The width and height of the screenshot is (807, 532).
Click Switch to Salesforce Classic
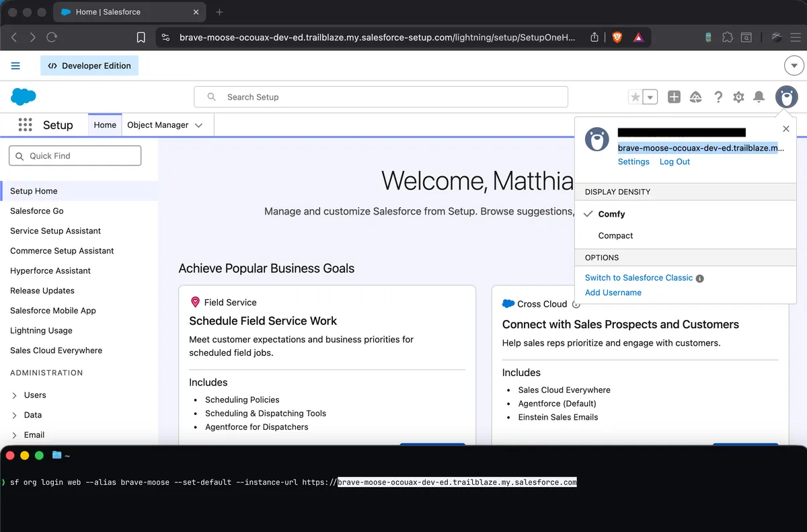coord(639,278)
